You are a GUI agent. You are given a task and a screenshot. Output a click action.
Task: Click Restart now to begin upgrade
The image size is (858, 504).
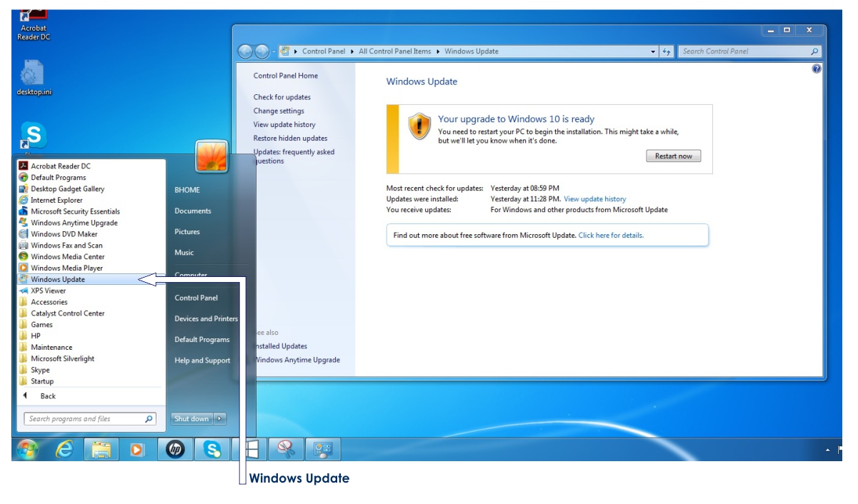click(674, 156)
